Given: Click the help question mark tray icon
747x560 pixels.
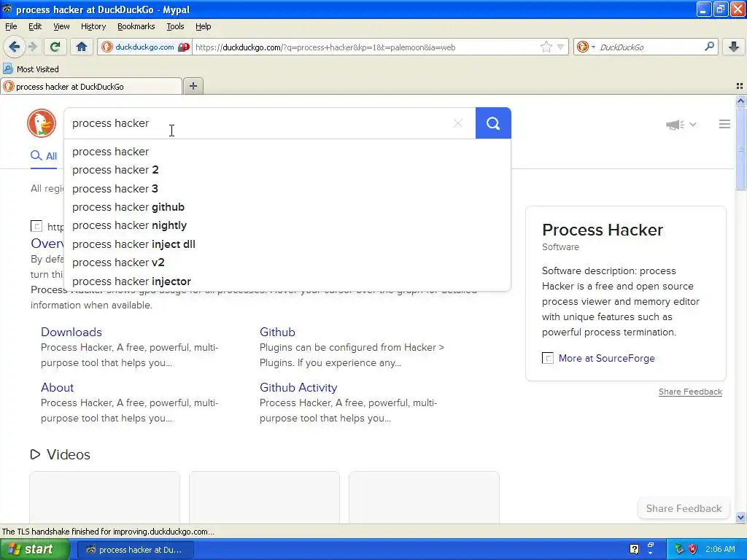Looking at the screenshot, I should 634,549.
